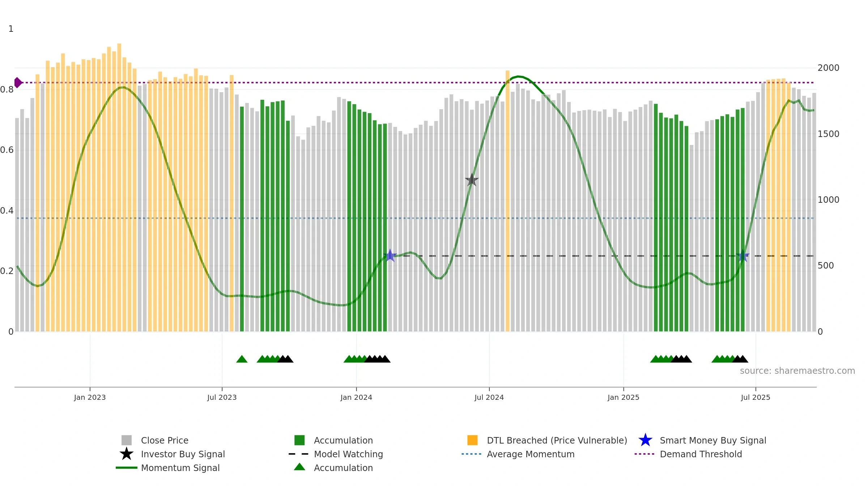Click the sharemaestro.com source text

[x=797, y=371]
